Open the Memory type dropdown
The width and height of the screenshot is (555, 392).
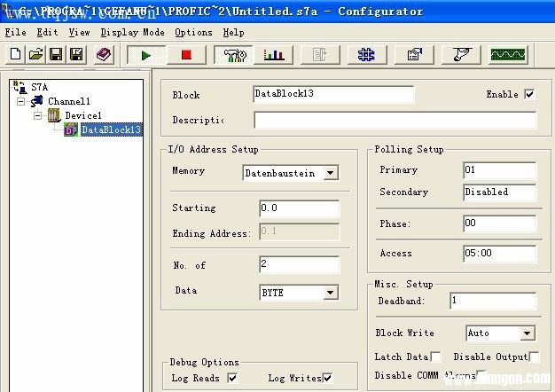(331, 174)
